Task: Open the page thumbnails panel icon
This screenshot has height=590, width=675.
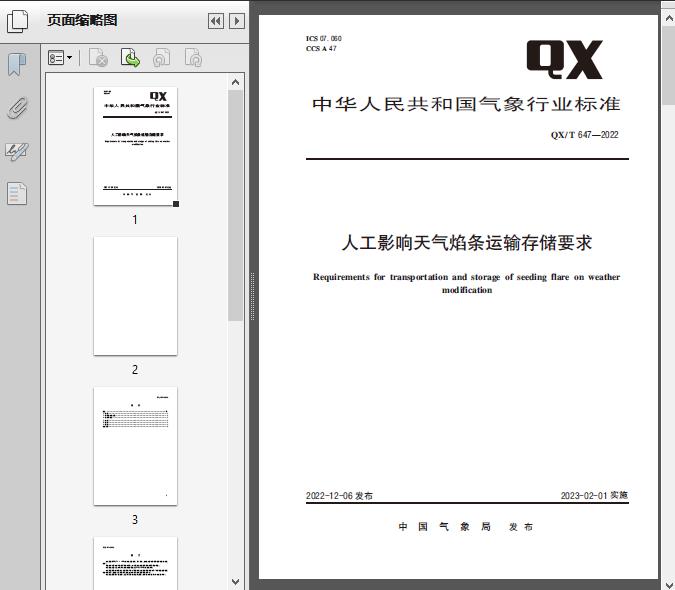Action: pyautogui.click(x=17, y=21)
